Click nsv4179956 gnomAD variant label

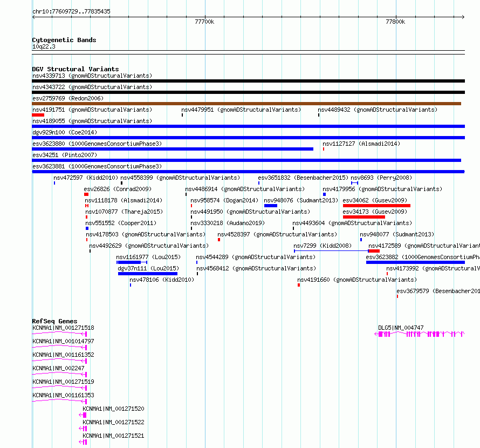[382, 189]
